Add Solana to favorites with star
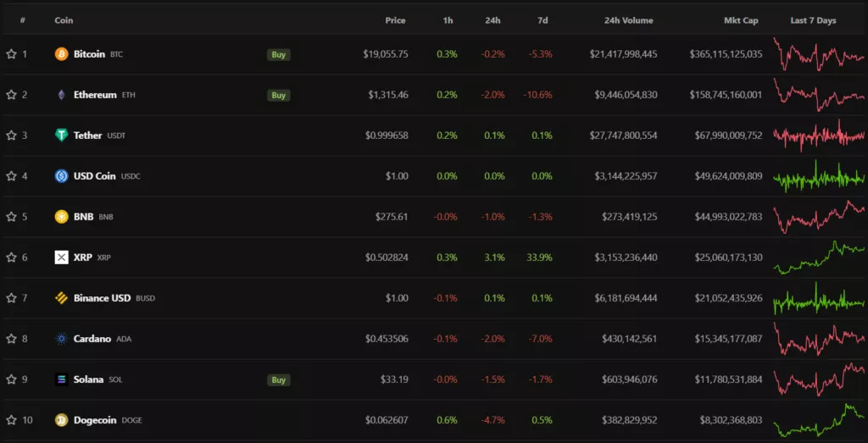 pyautogui.click(x=11, y=379)
